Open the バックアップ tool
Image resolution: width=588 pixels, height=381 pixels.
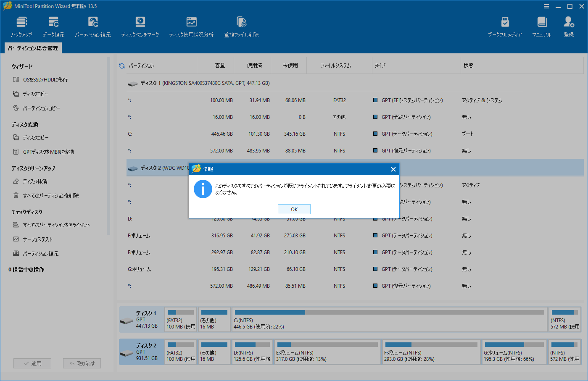point(21,25)
